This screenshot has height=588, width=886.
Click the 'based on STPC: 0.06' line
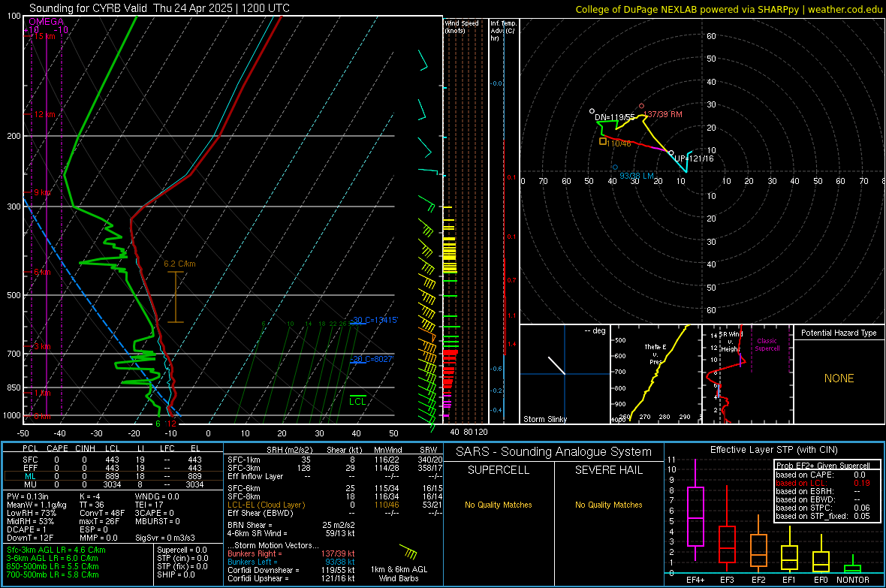[x=823, y=508]
